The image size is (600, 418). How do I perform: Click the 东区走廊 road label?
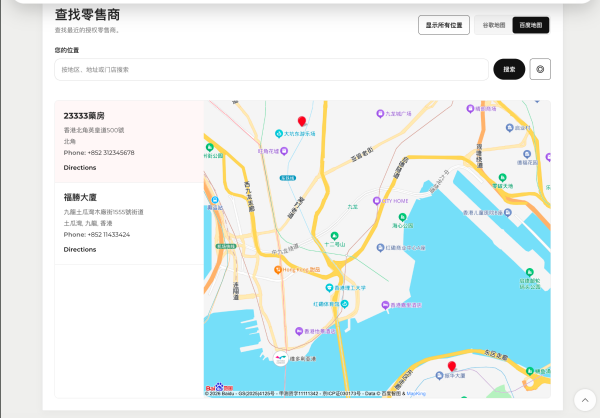click(x=496, y=354)
